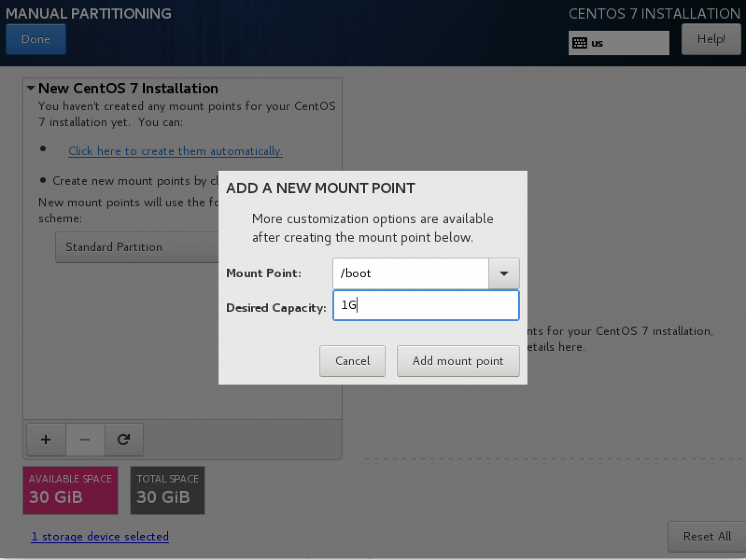Click the Reset All button

[707, 536]
